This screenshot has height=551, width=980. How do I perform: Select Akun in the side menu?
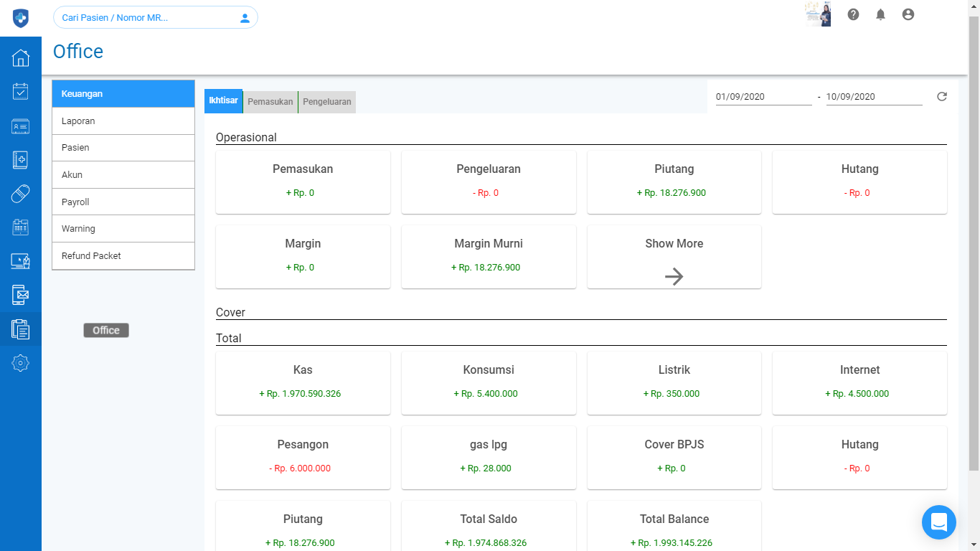click(123, 175)
